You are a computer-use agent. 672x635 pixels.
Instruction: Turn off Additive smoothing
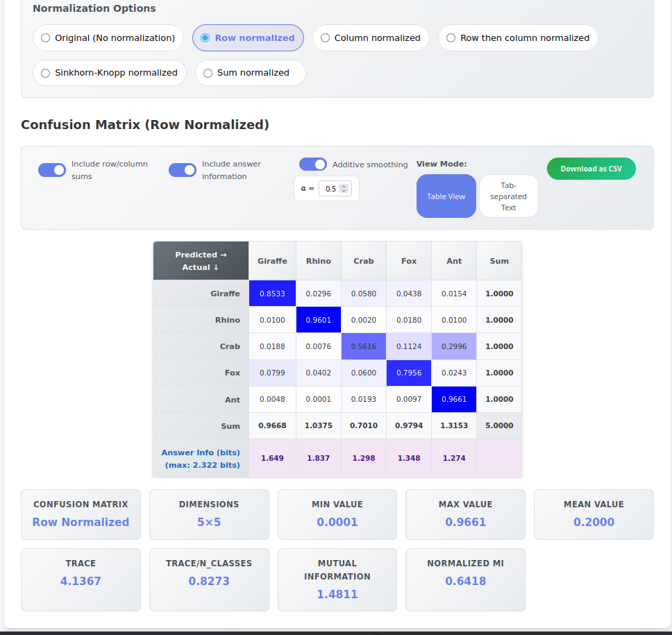click(x=312, y=164)
